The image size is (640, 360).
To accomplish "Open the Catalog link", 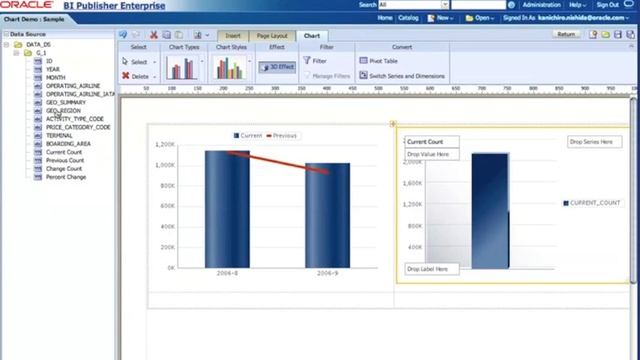I will [x=408, y=18].
